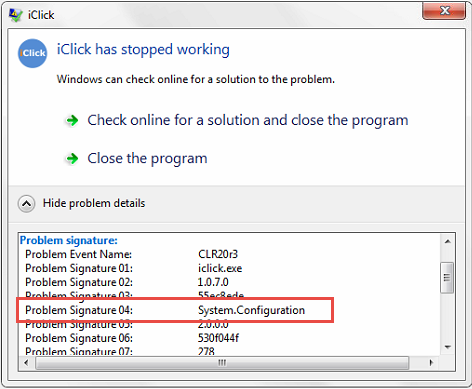Click the System.Configuration value text
The image size is (472, 389).
tap(251, 310)
